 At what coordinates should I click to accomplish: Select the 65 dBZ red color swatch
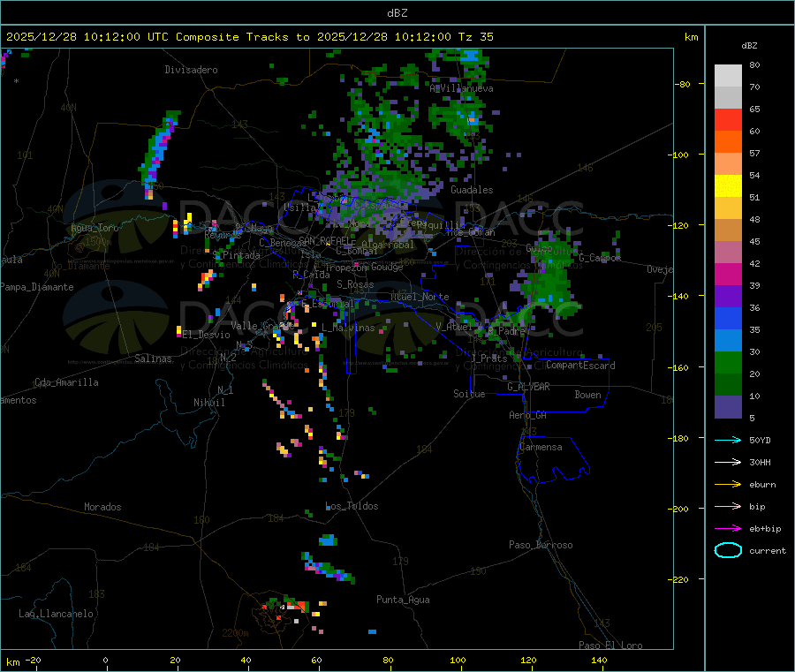pos(728,119)
